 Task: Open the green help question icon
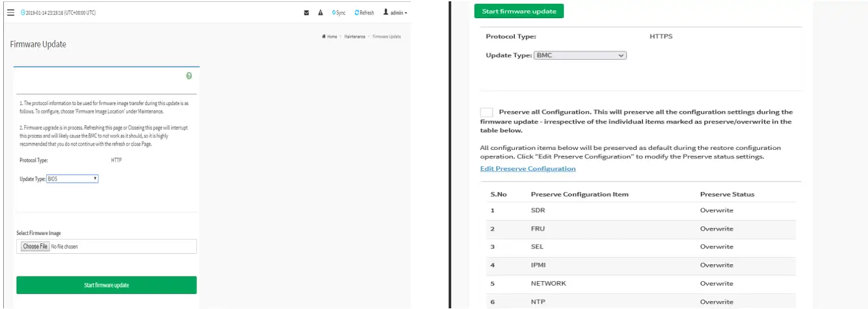[189, 76]
